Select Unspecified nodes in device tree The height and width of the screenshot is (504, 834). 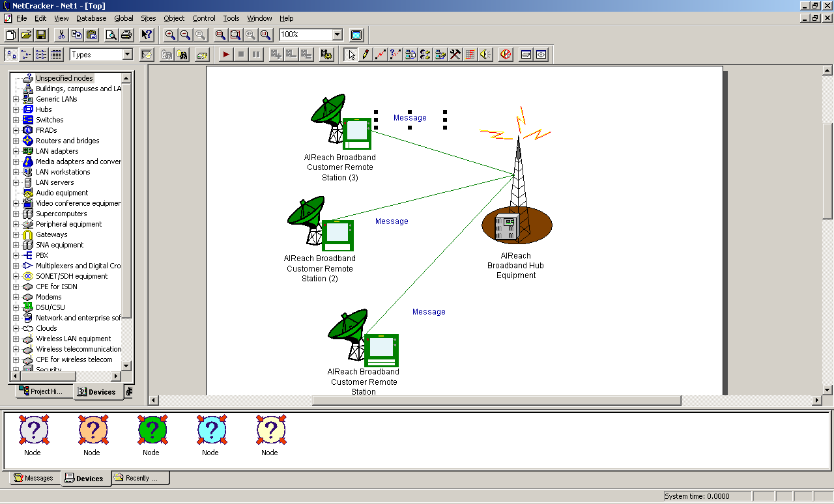64,78
